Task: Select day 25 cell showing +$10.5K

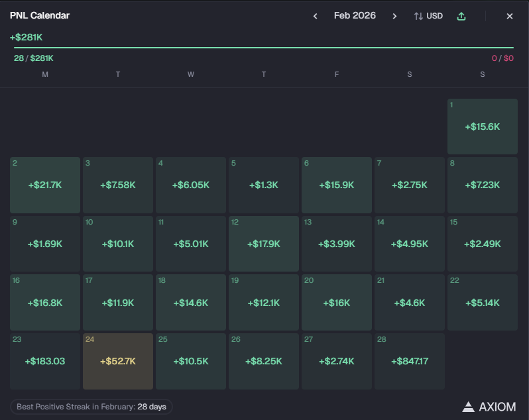Action: point(191,361)
